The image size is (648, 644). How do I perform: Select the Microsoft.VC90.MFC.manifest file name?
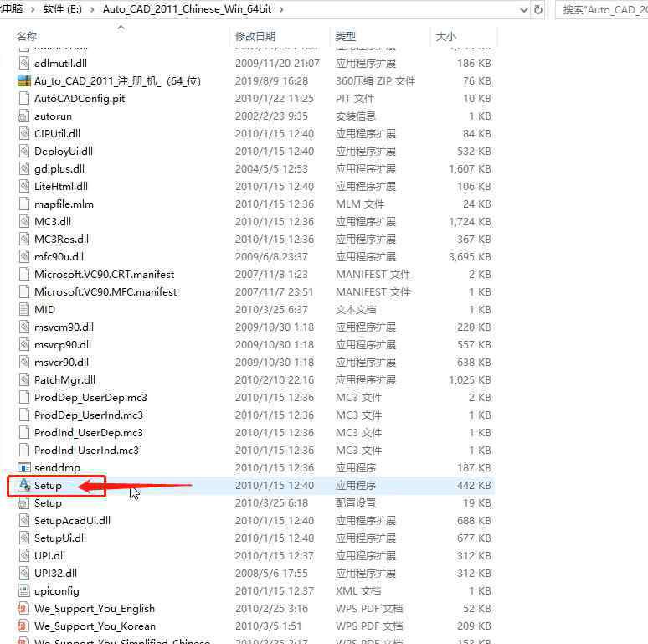[x=105, y=291]
